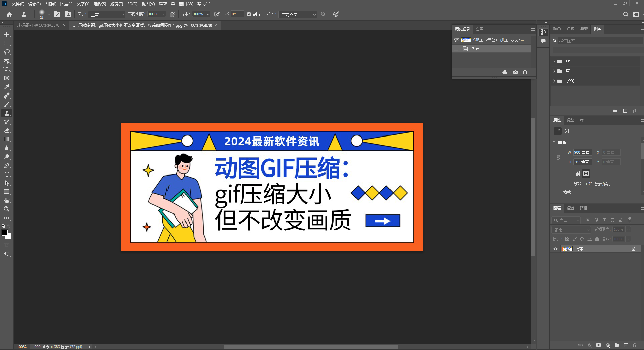Click the 搜索图案 pattern search field
Screen dimensions: 644x350
[x=599, y=41]
